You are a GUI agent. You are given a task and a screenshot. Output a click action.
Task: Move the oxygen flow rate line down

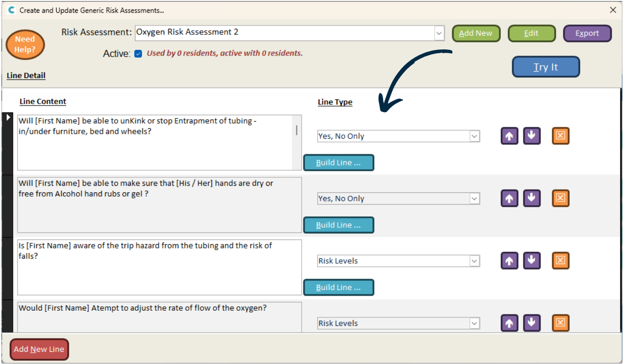point(531,323)
